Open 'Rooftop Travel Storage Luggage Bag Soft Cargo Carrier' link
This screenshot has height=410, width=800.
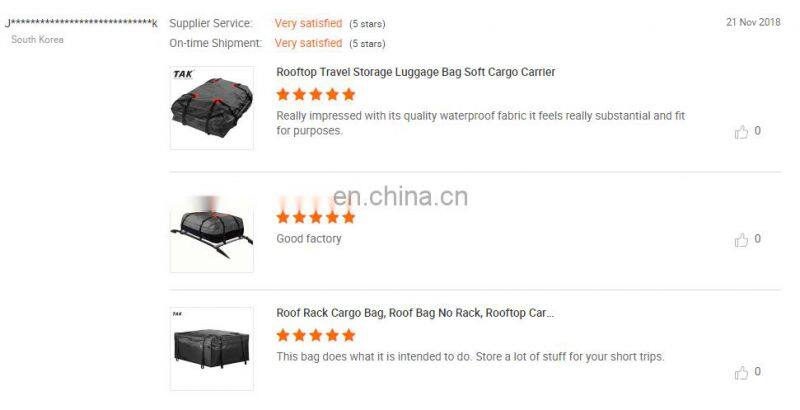(x=415, y=72)
